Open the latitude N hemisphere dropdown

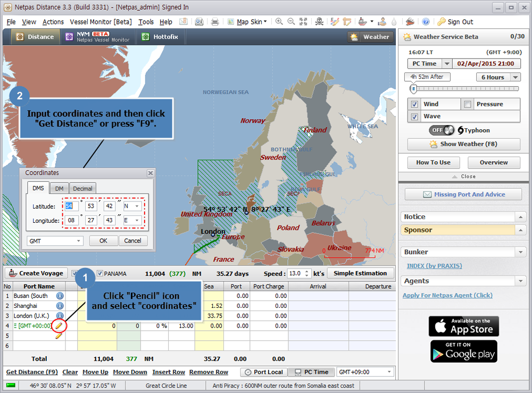[x=137, y=206]
